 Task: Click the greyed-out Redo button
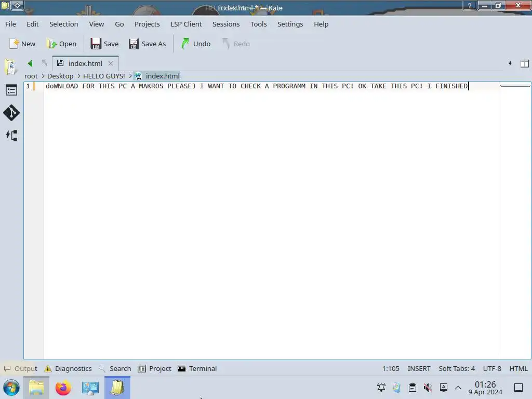(x=236, y=44)
